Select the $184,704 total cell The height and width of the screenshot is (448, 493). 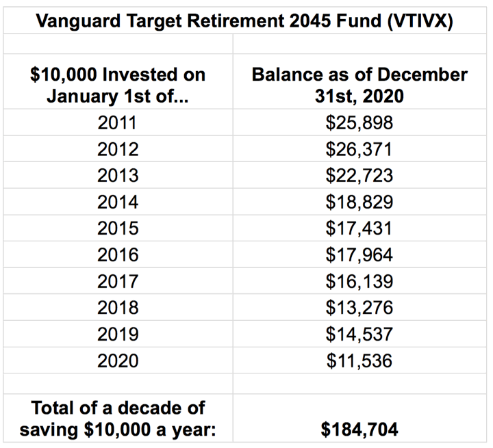(359, 430)
